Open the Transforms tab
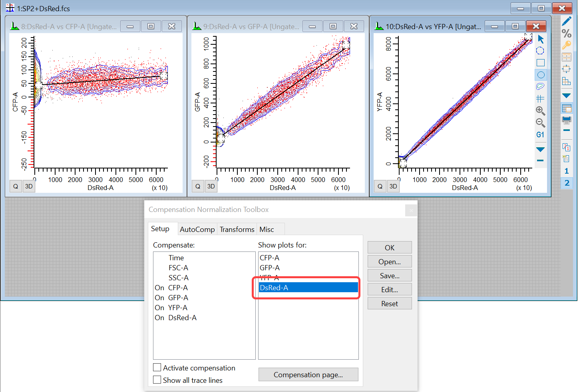The width and height of the screenshot is (579, 392). tap(237, 230)
